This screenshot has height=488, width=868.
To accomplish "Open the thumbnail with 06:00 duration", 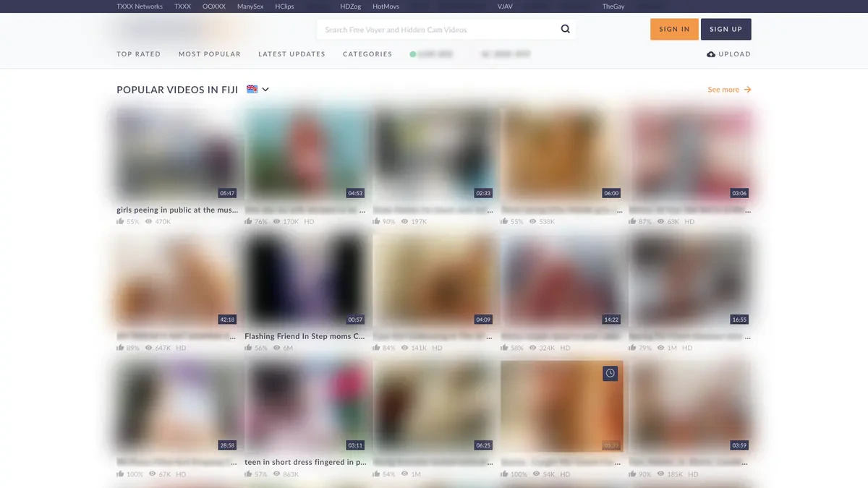I will (x=562, y=154).
